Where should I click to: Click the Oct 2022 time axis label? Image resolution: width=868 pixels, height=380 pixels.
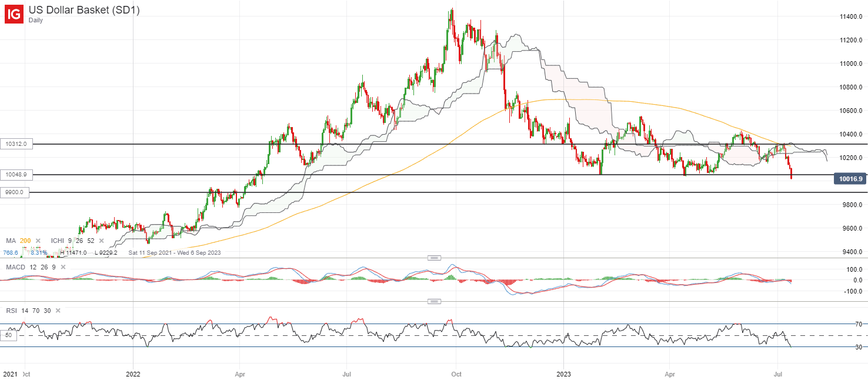(456, 374)
